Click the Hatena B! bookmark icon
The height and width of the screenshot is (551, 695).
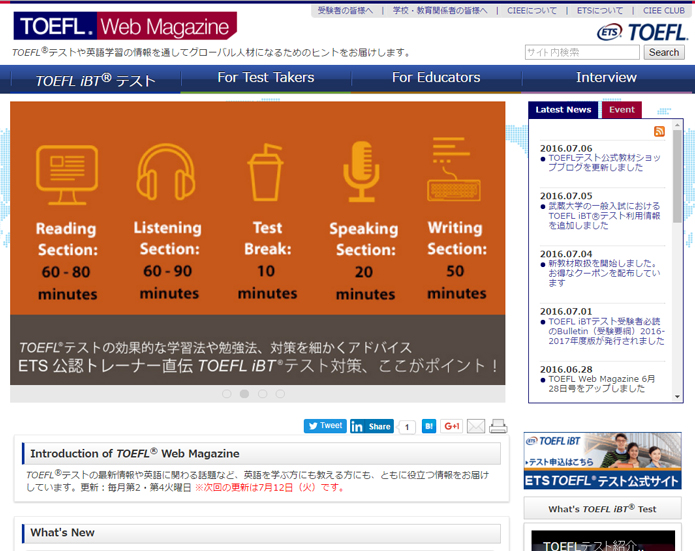click(429, 426)
